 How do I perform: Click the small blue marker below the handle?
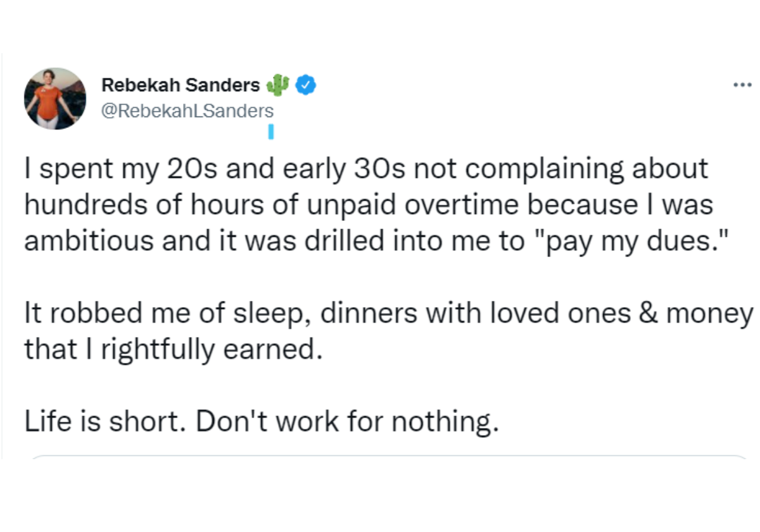pos(270,132)
